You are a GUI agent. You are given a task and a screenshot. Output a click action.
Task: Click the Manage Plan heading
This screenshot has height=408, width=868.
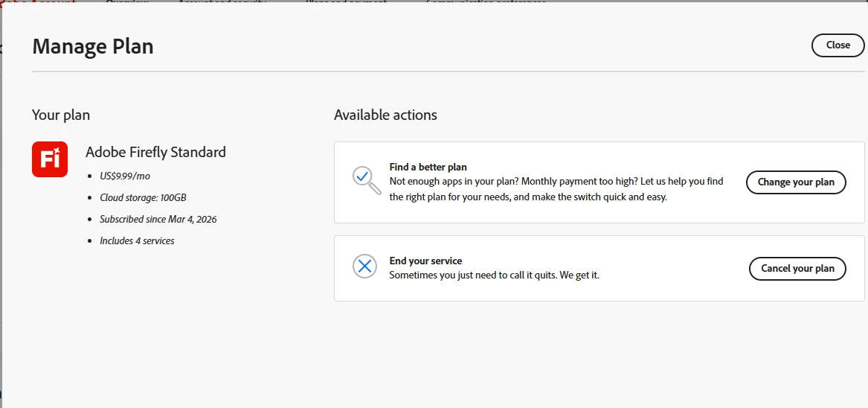[x=93, y=46]
